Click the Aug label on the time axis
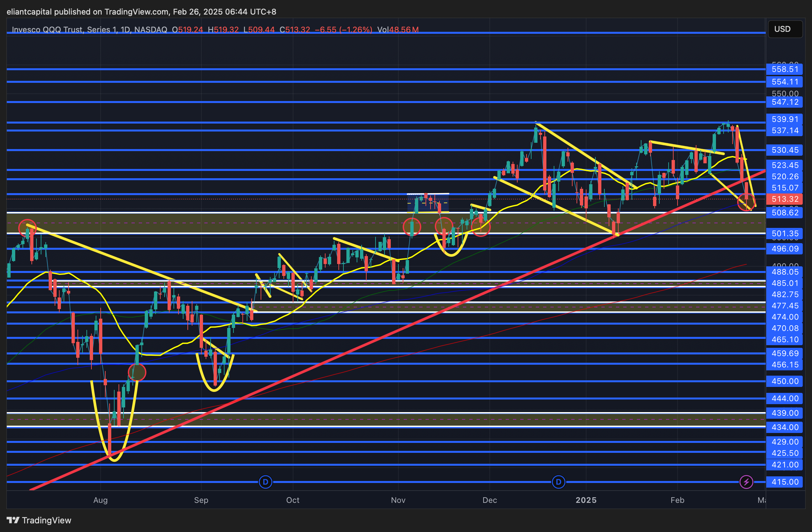 pos(100,500)
